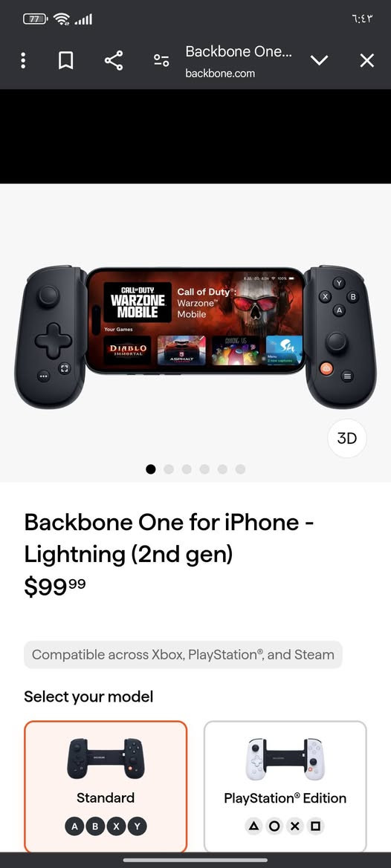Open the 3D product viewer
The width and height of the screenshot is (391, 868).
coord(347,438)
